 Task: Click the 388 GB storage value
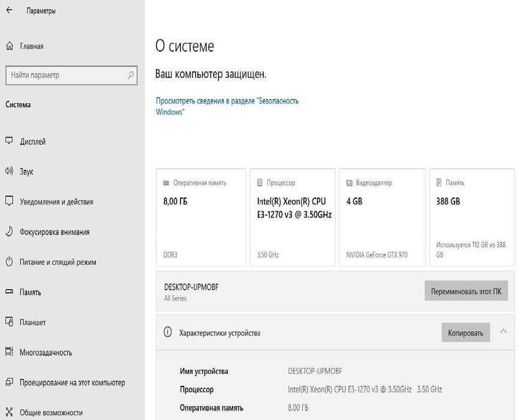pyautogui.click(x=448, y=202)
